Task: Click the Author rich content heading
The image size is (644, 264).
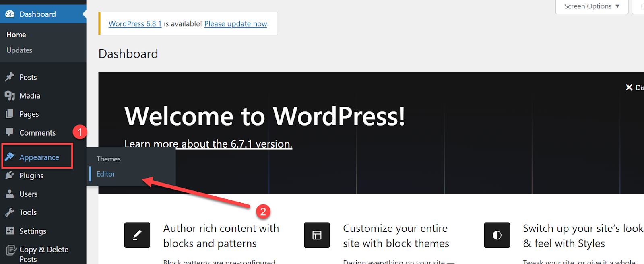Action: pyautogui.click(x=221, y=236)
